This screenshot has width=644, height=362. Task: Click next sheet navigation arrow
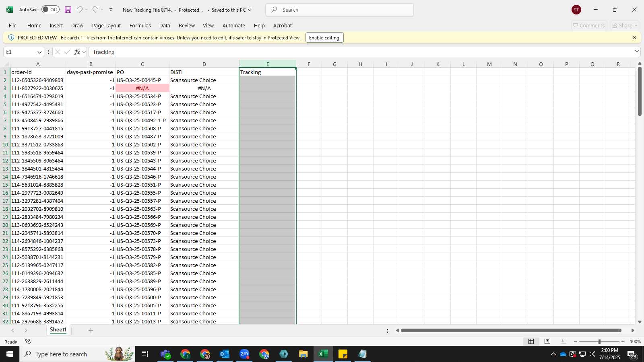[x=26, y=330]
